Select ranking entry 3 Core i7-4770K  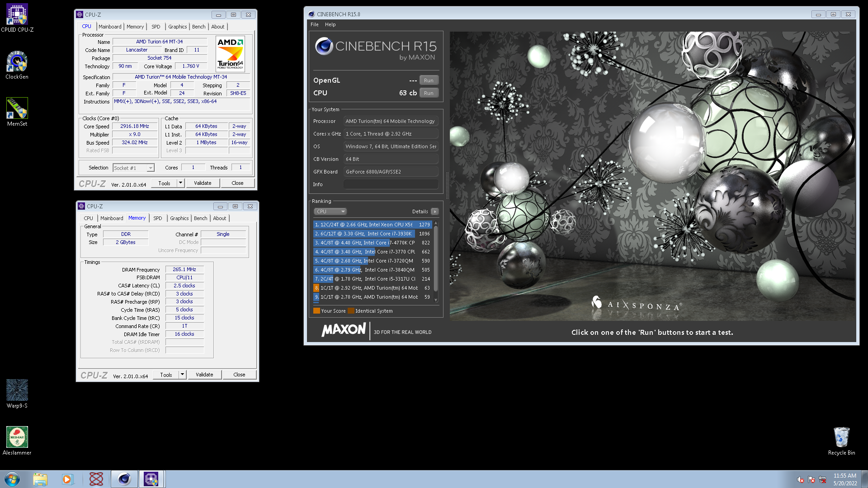point(373,243)
